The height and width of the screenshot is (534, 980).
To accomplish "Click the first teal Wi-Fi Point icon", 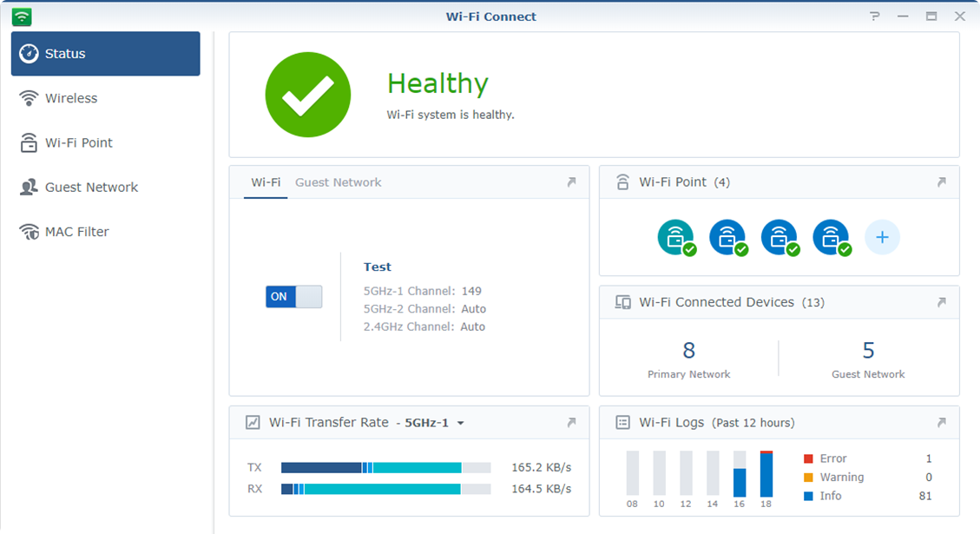I will pyautogui.click(x=675, y=236).
